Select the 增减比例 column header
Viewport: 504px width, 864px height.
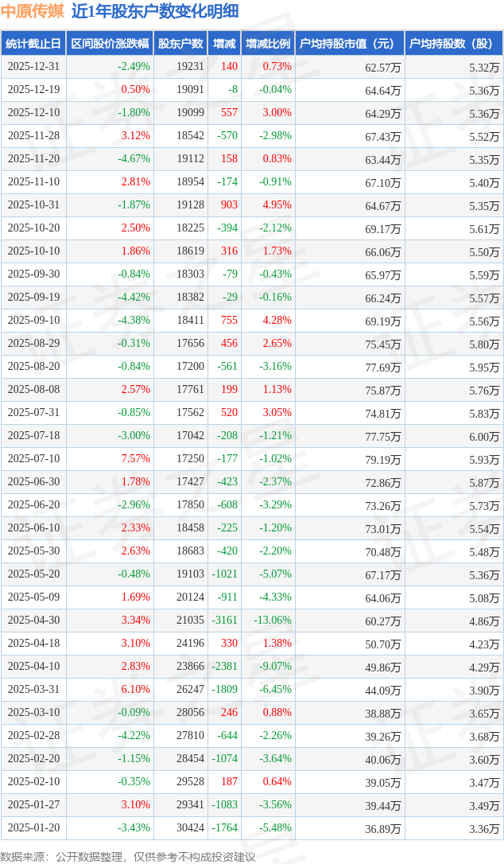pyautogui.click(x=268, y=44)
